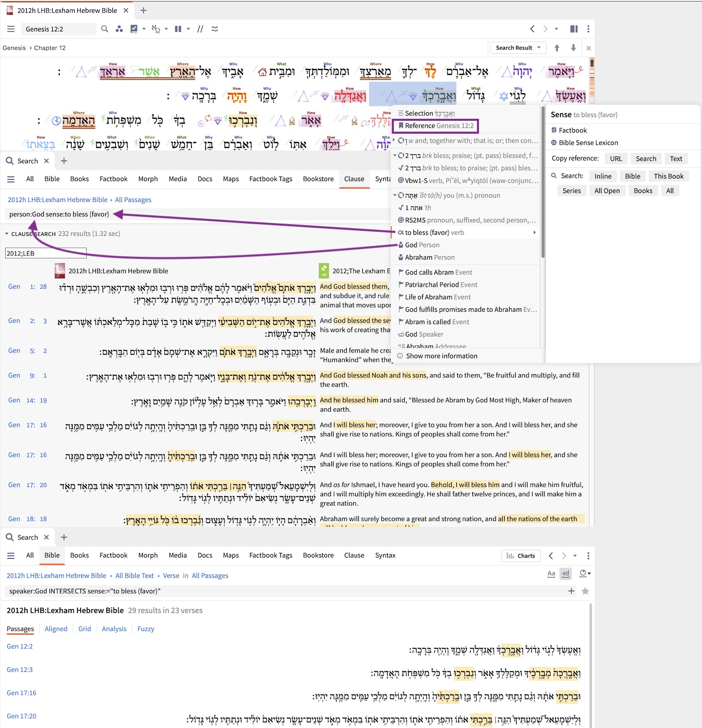Viewport: 702px width, 728px height.
Task: Go back with the Bible panel's left arrow
Action: pos(532,29)
